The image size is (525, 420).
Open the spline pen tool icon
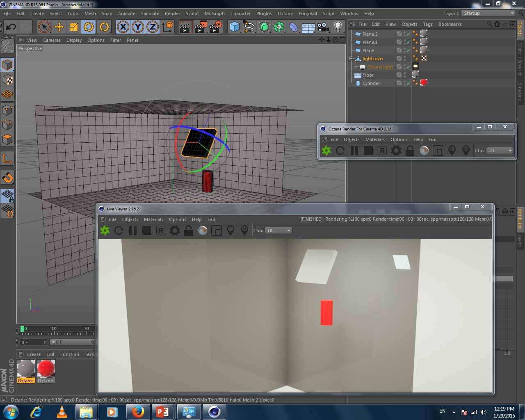(249, 27)
